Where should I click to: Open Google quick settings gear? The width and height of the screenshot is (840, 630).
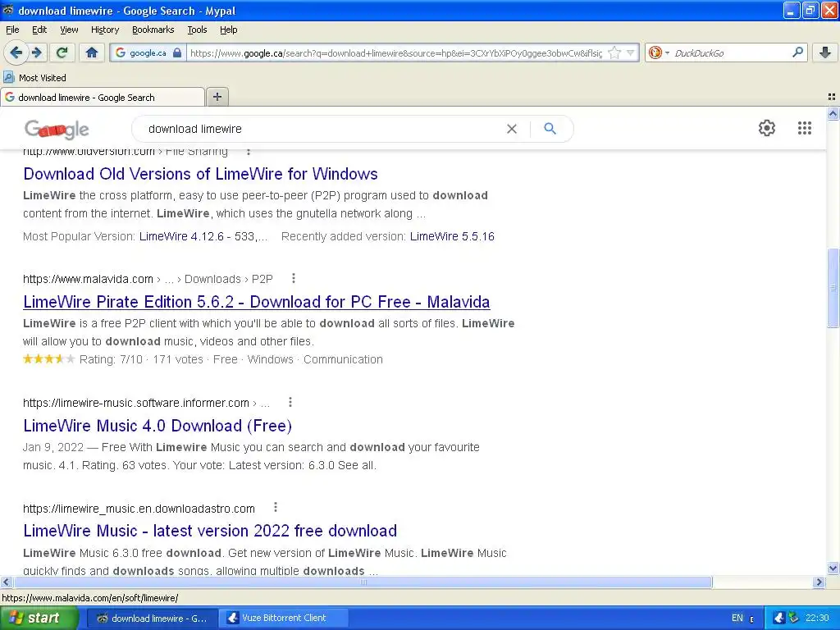click(767, 128)
